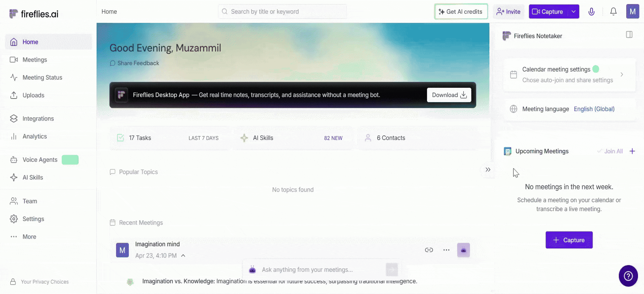Open Analytics from the sidebar

tap(49, 136)
